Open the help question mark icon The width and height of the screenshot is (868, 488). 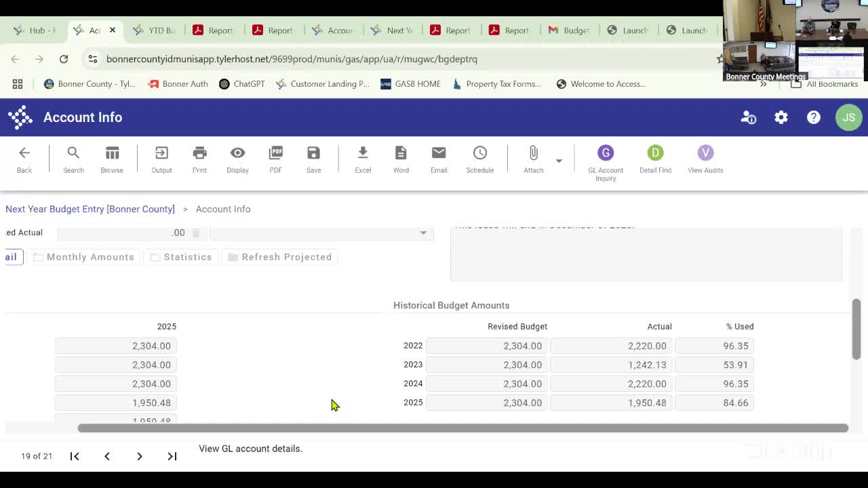pos(814,117)
